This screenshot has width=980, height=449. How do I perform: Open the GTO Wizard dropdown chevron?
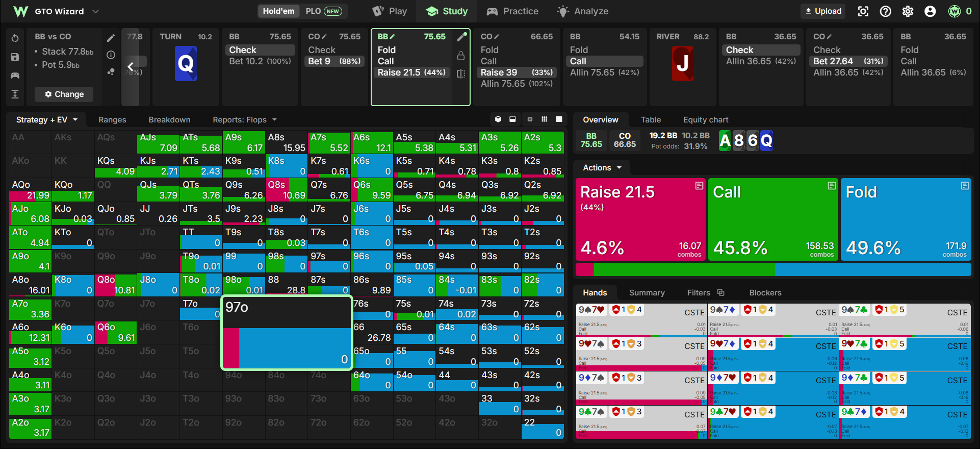[x=95, y=11]
